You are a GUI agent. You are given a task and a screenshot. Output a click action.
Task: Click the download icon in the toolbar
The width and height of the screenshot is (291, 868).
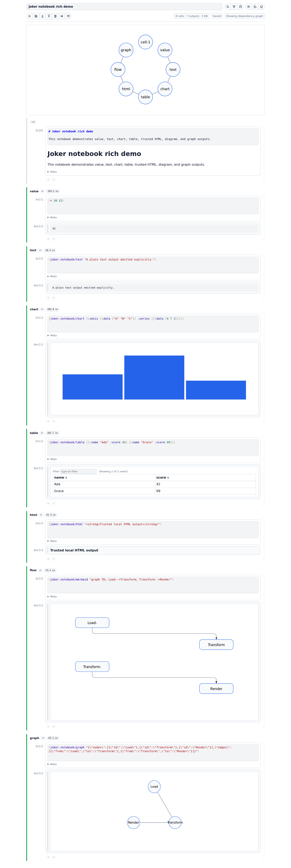42,16
